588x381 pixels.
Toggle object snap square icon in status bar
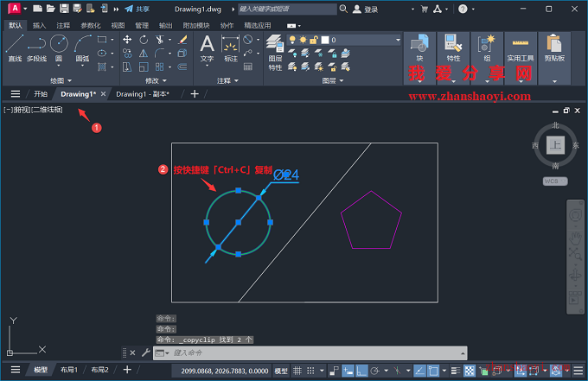[x=433, y=371]
